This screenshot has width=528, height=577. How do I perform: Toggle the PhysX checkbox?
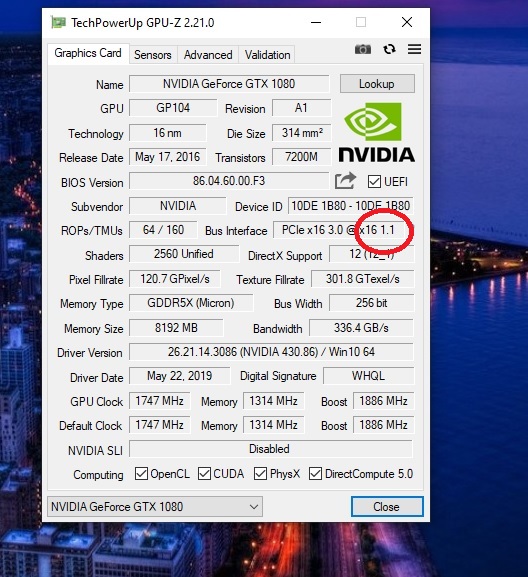tap(261, 474)
